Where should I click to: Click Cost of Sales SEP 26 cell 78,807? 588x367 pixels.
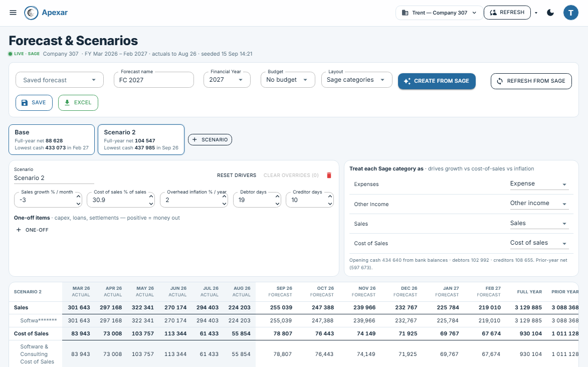point(282,354)
